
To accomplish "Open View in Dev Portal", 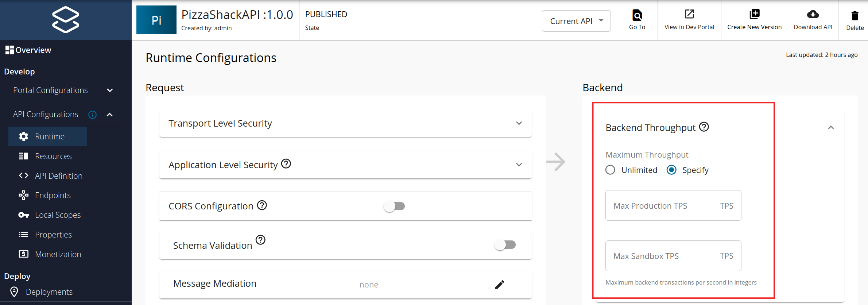I will coord(689,15).
